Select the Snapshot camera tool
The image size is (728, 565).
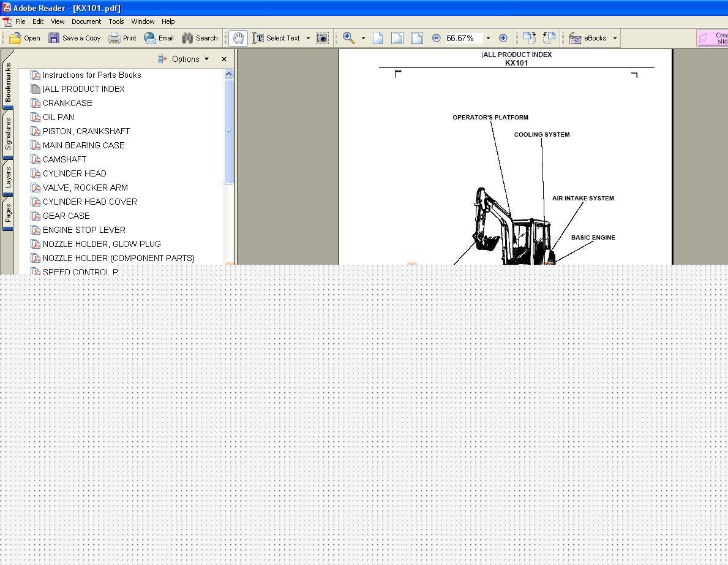pyautogui.click(x=322, y=38)
